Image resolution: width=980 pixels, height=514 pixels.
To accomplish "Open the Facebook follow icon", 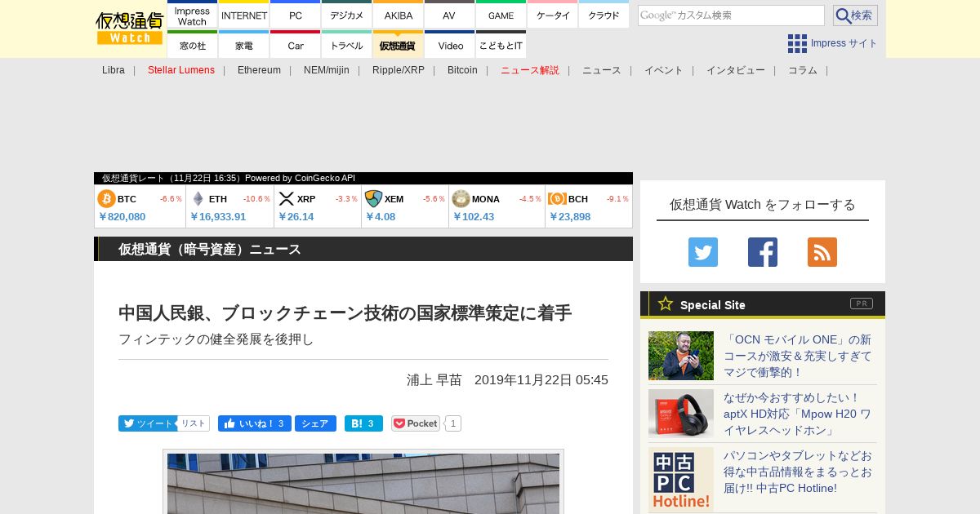I will click(x=763, y=252).
